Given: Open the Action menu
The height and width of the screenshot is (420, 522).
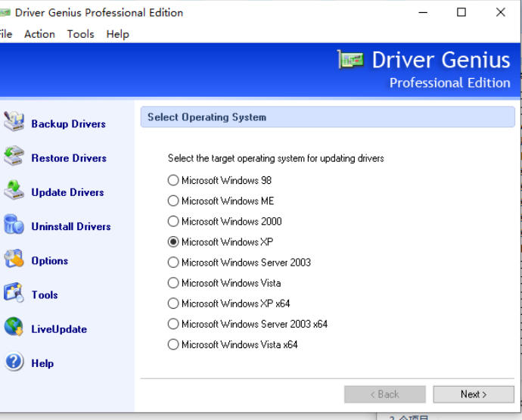Looking at the screenshot, I should 39,34.
